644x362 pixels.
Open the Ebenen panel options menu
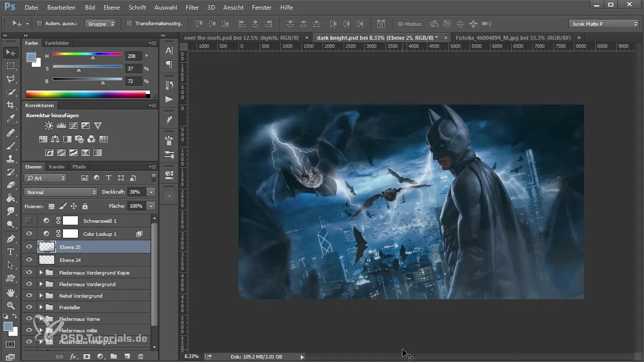pos(152,166)
